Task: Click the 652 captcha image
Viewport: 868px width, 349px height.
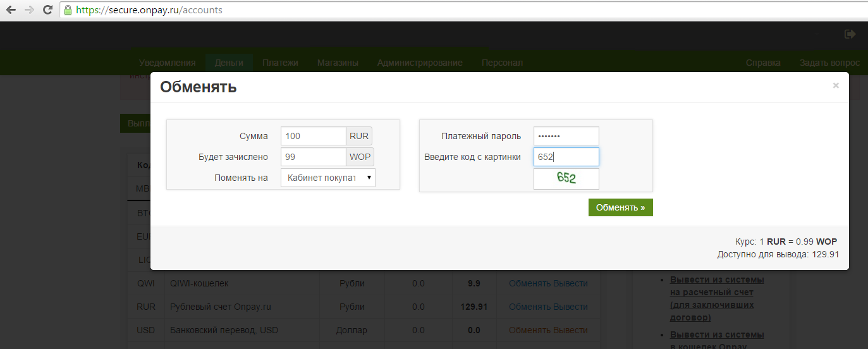Action: pos(566,178)
